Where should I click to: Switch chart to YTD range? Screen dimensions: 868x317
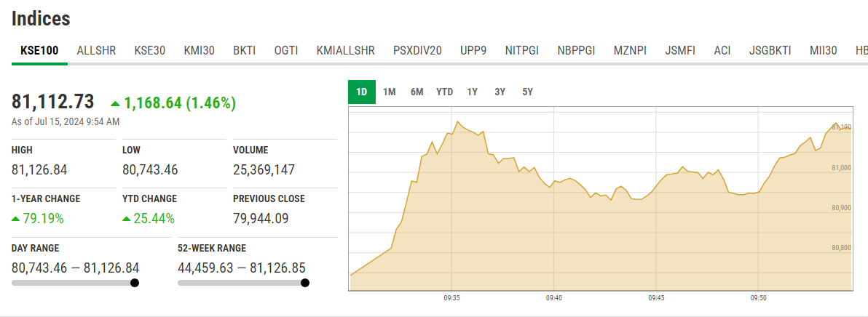(x=444, y=92)
